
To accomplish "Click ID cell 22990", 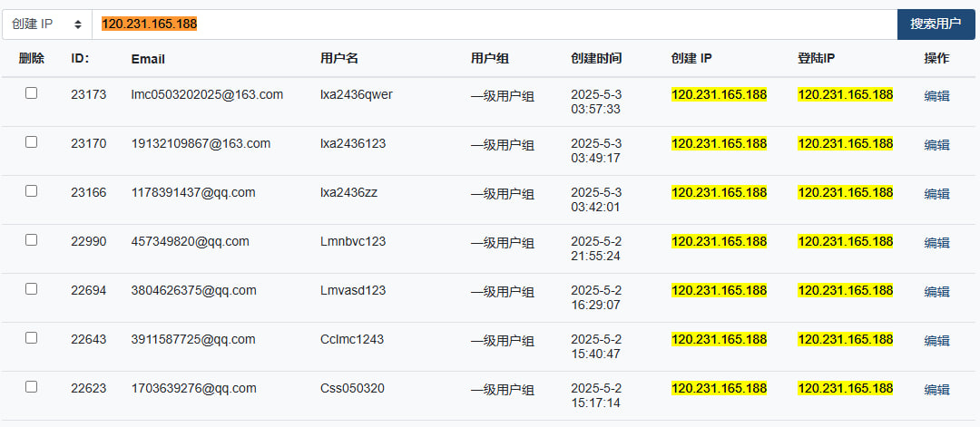I will (x=89, y=241).
